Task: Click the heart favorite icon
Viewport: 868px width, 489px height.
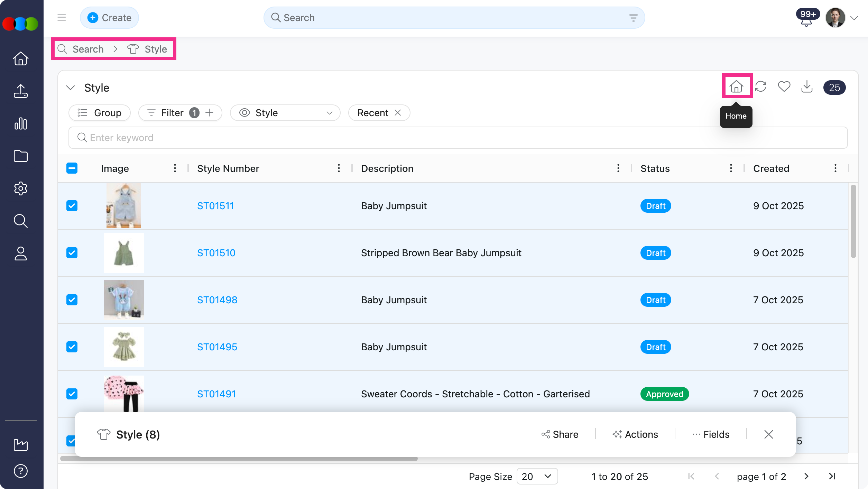Action: 784,86
